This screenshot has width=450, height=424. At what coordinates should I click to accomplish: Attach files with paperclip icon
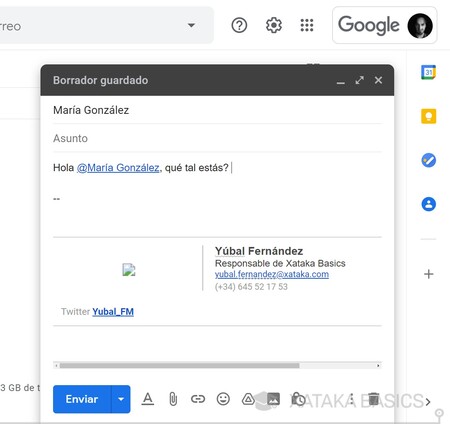pos(173,399)
